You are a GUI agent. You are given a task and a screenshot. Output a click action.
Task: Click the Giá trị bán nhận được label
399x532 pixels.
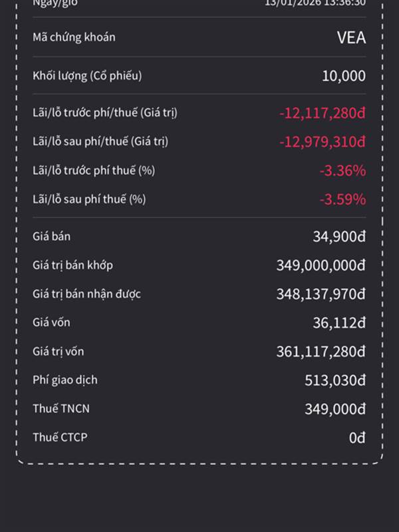click(86, 293)
